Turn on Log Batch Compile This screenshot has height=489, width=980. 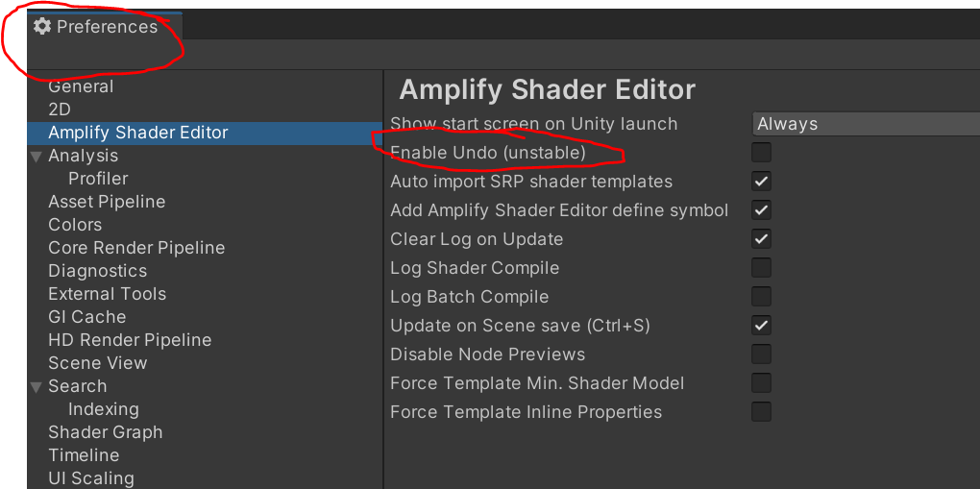pos(761,297)
